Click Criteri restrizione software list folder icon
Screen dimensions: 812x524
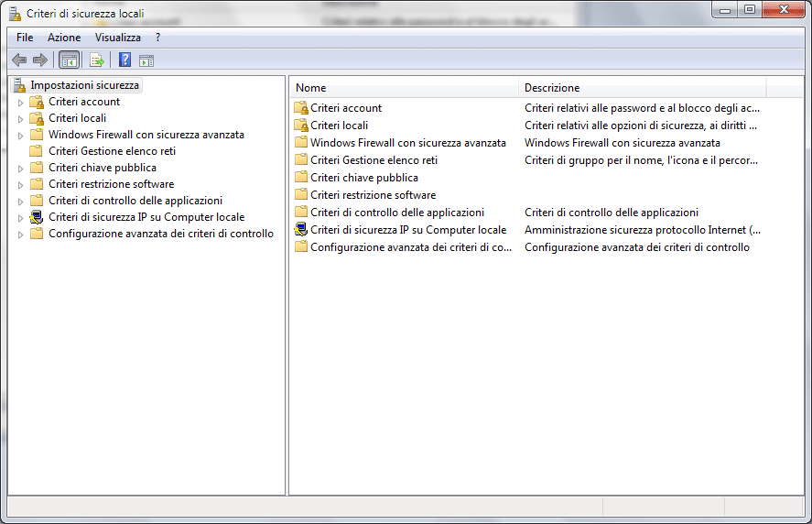(x=301, y=195)
